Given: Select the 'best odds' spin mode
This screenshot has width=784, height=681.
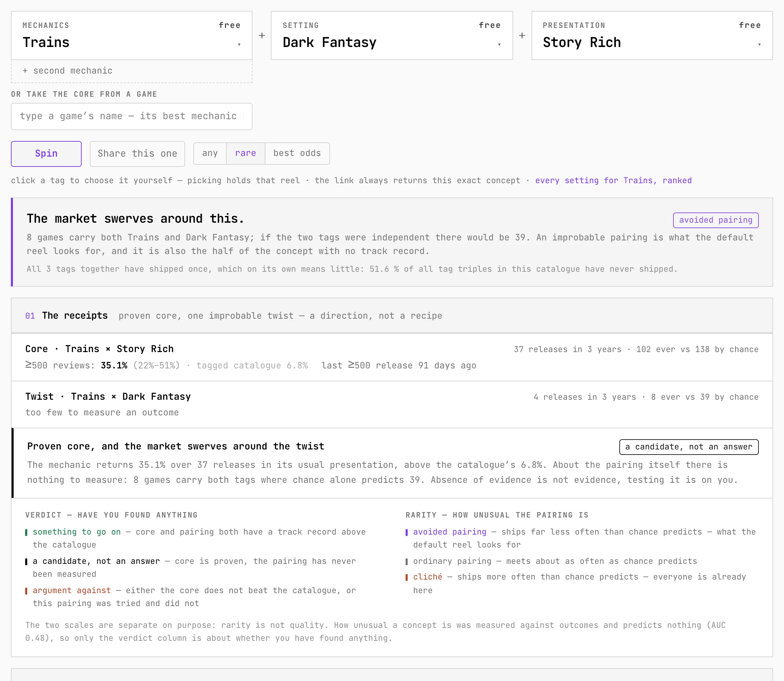Looking at the screenshot, I should pos(297,153).
